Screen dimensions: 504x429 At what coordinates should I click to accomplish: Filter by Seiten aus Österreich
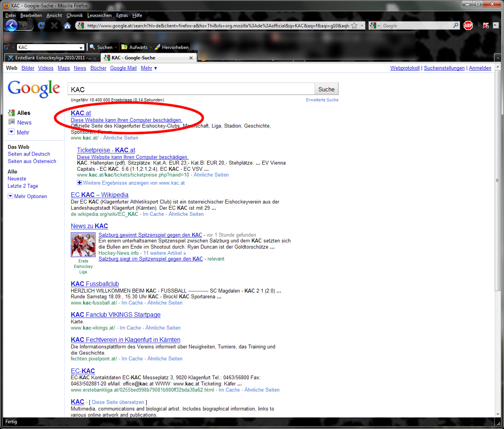32,161
